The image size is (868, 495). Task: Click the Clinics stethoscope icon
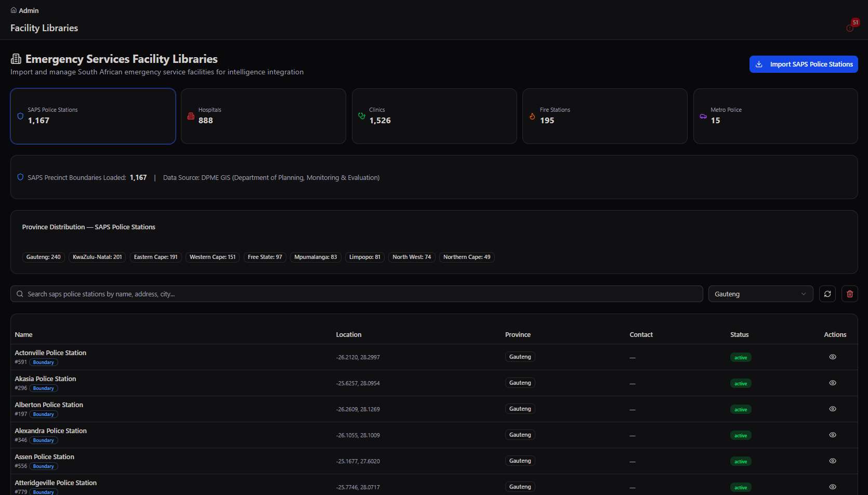point(362,116)
